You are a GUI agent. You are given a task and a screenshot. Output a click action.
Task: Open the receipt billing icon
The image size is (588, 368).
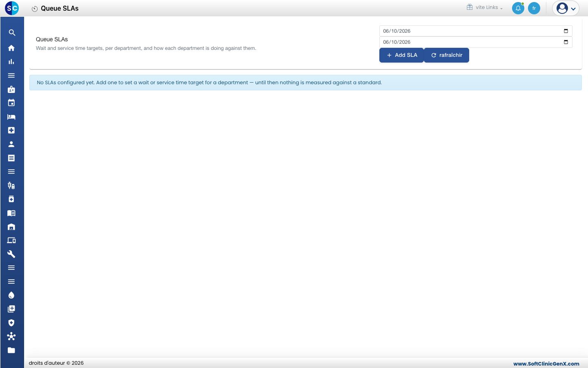pos(11,158)
